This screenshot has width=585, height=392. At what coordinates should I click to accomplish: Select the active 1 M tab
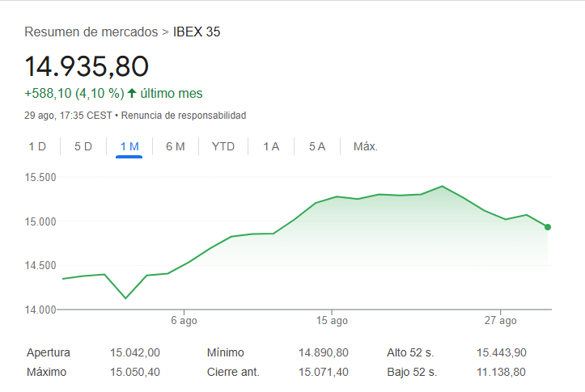click(x=129, y=146)
